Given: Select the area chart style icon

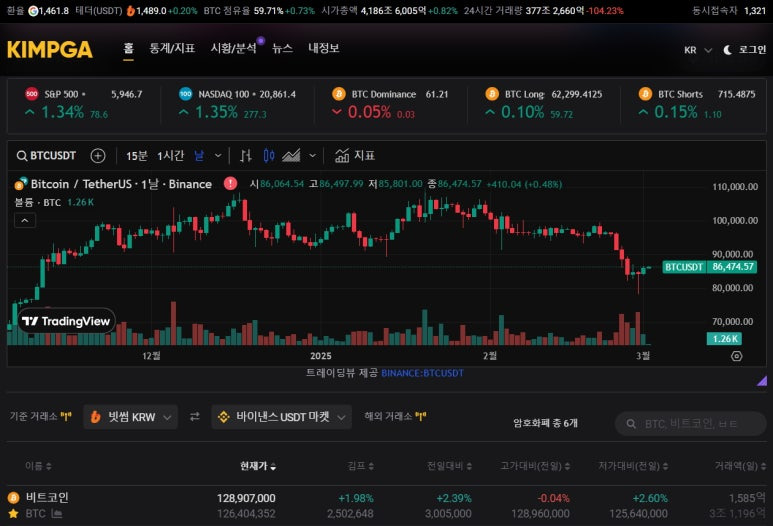Looking at the screenshot, I should coord(291,156).
